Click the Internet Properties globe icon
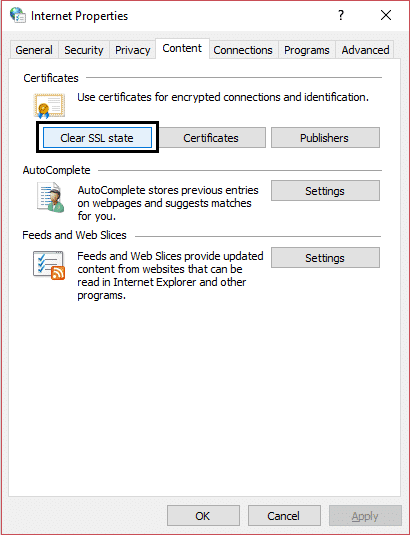The image size is (410, 535). tap(17, 15)
